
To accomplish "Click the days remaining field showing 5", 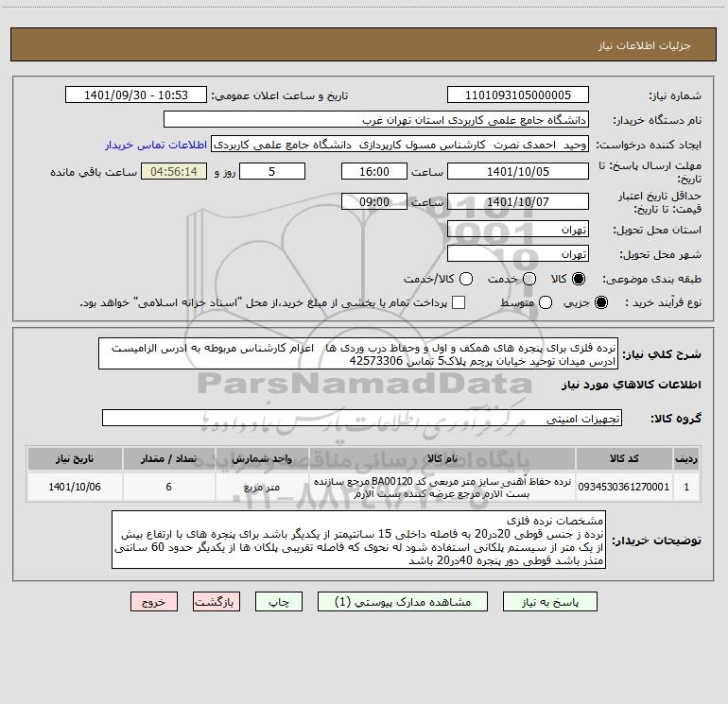I will point(272,171).
